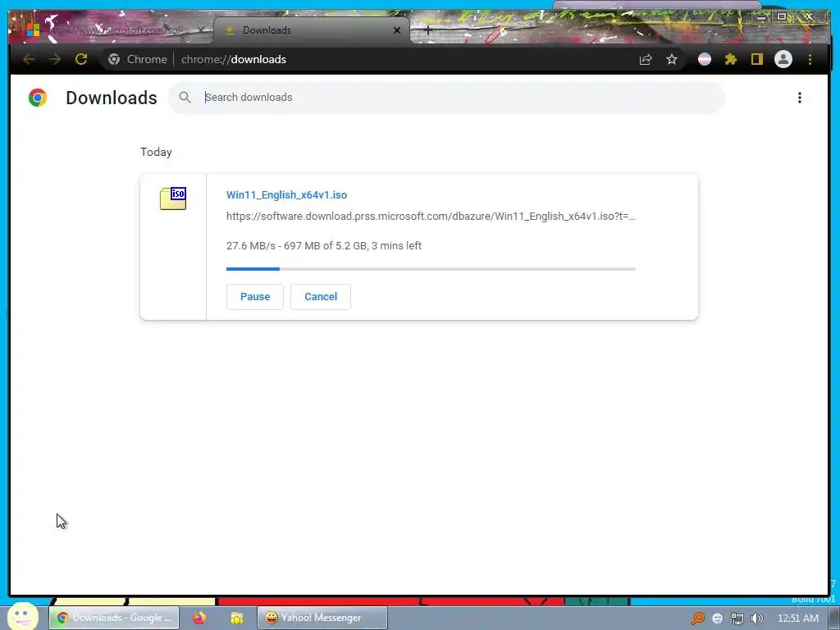This screenshot has width=840, height=630.
Task: Bookmark this page with the star icon
Action: pyautogui.click(x=672, y=59)
